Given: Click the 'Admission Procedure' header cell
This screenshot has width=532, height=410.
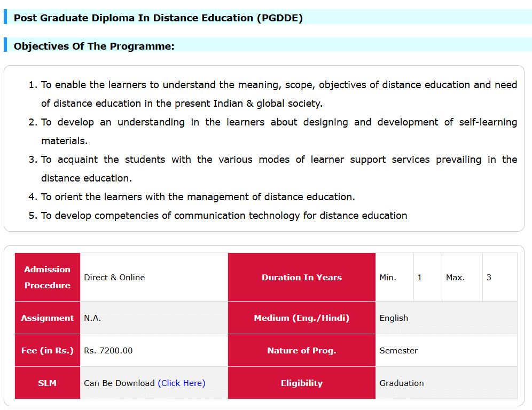Looking at the screenshot, I should (48, 277).
